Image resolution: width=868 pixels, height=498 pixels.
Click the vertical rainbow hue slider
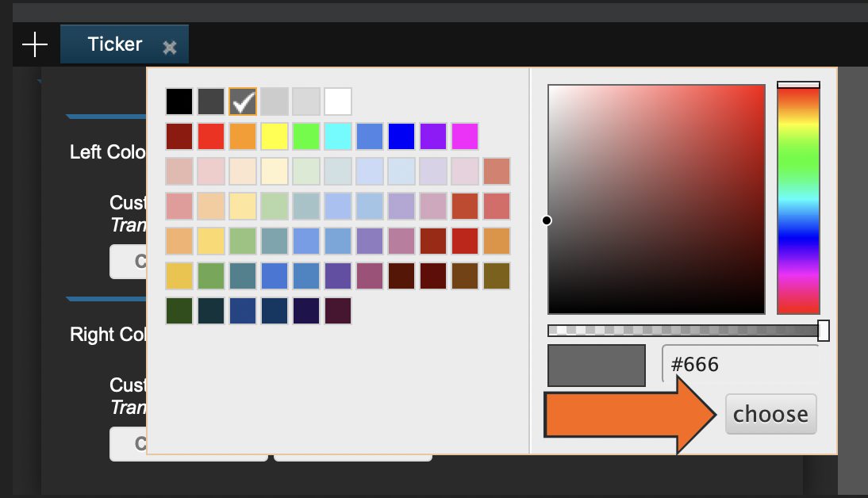798,198
